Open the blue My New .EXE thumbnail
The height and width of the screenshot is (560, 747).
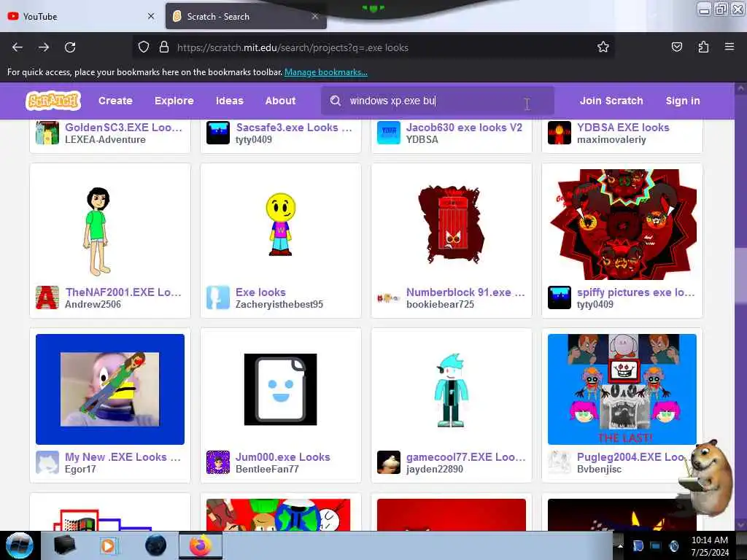[x=110, y=389]
